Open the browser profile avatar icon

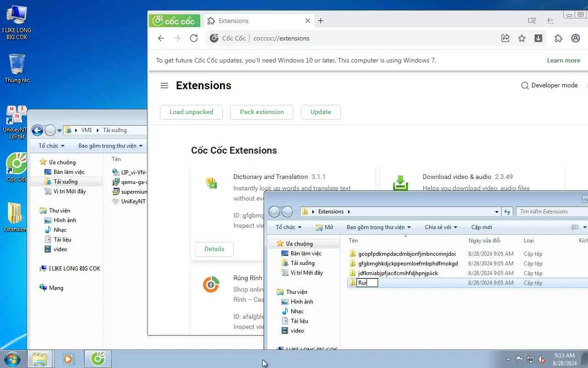click(576, 38)
